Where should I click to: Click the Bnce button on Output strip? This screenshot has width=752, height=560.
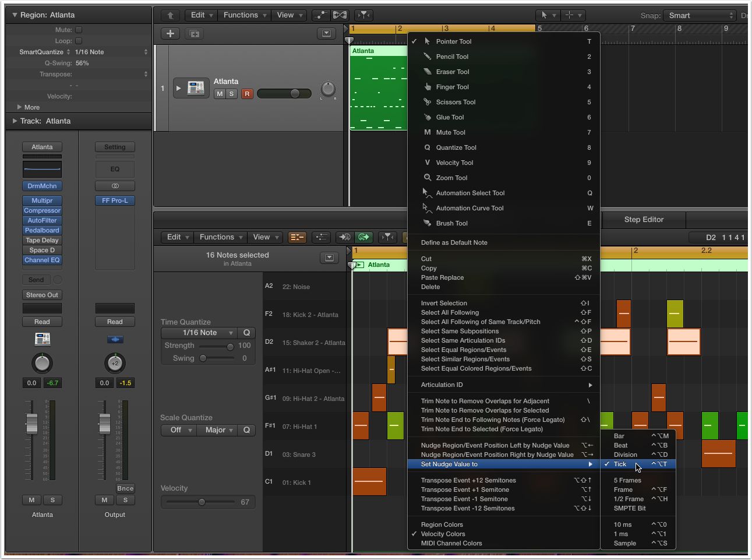point(125,488)
